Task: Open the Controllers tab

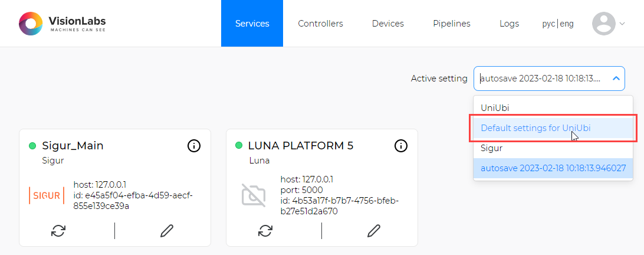Action: tap(320, 24)
